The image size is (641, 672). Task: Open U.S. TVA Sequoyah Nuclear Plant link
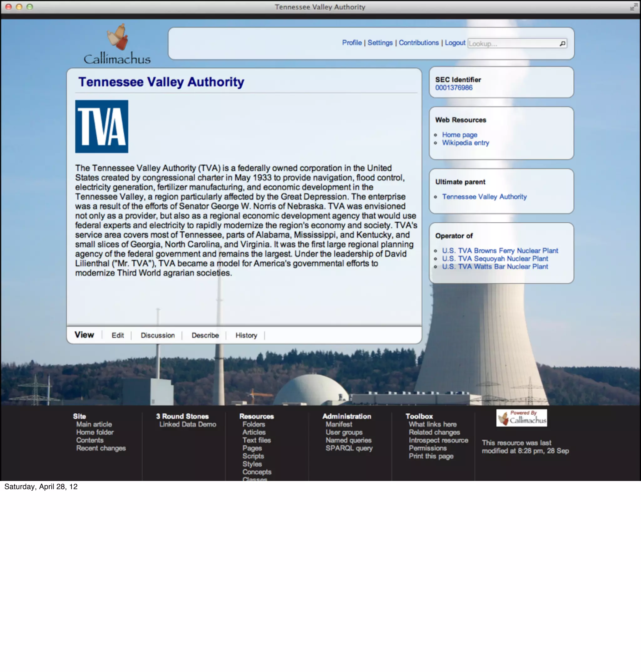click(495, 258)
